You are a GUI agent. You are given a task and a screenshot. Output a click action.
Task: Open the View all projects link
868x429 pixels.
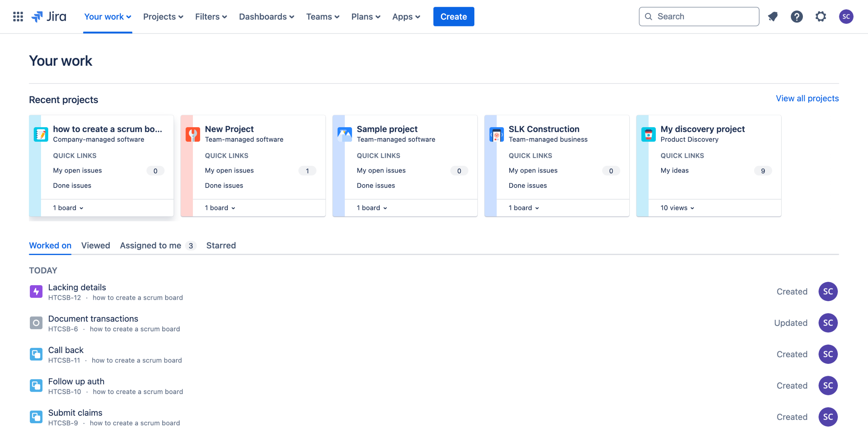click(x=807, y=98)
